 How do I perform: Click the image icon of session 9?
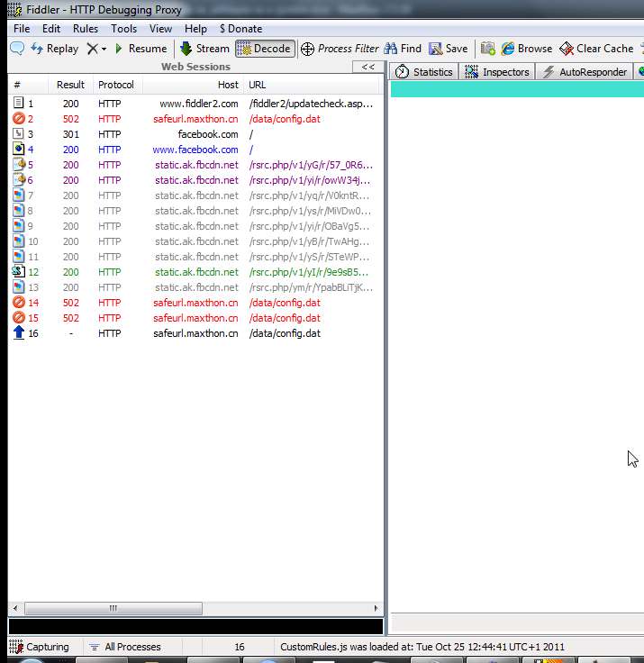18,225
